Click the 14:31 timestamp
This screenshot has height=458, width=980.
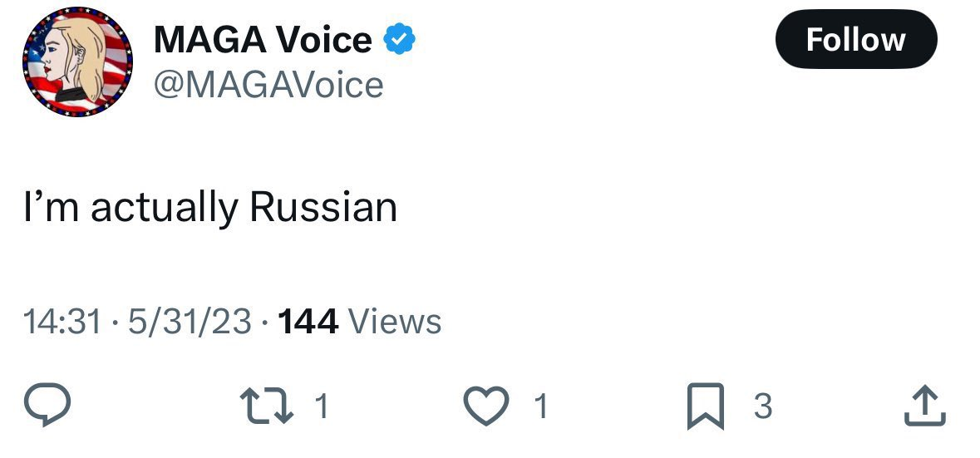pos(62,321)
